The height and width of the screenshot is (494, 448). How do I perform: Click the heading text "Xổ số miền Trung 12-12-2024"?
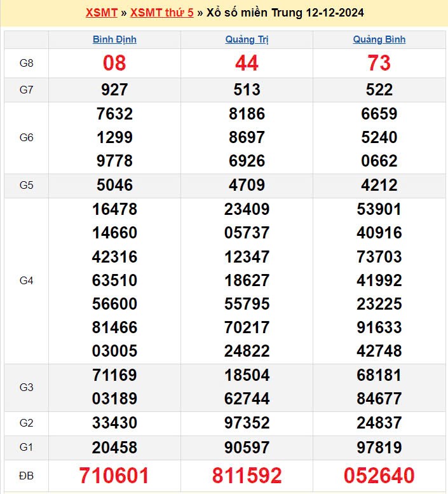click(285, 13)
